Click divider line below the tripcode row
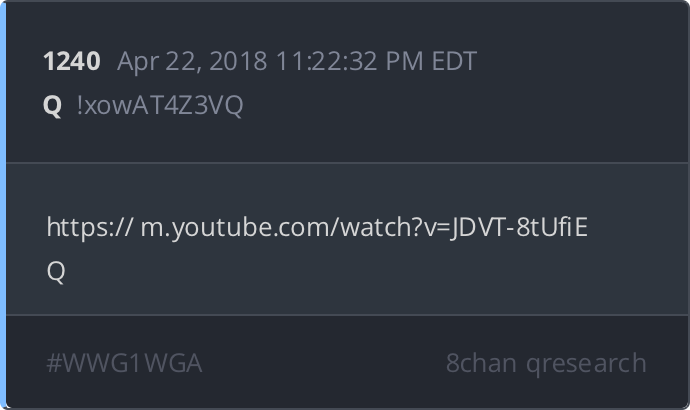The image size is (690, 410). [348, 163]
